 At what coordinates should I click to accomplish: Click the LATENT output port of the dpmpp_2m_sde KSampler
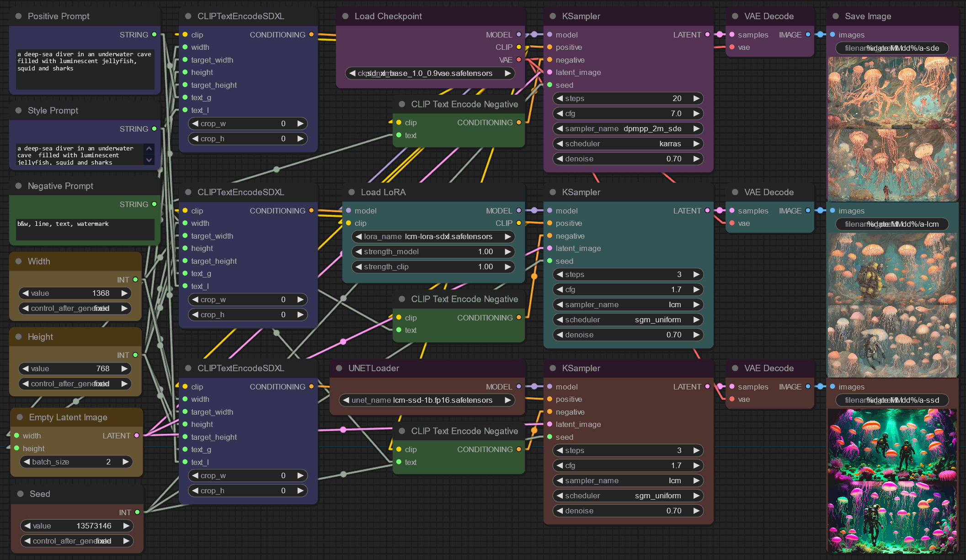(708, 35)
